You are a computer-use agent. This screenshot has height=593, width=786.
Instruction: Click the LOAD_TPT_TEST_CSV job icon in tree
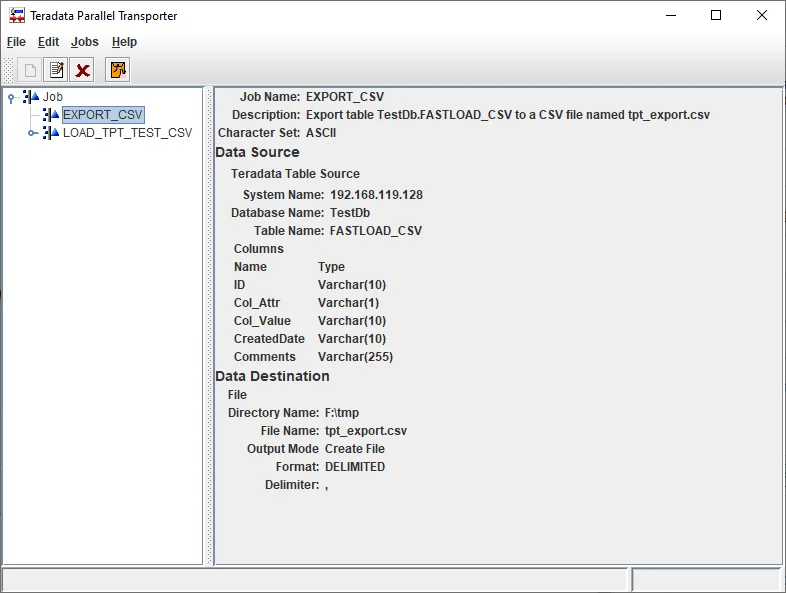click(51, 133)
